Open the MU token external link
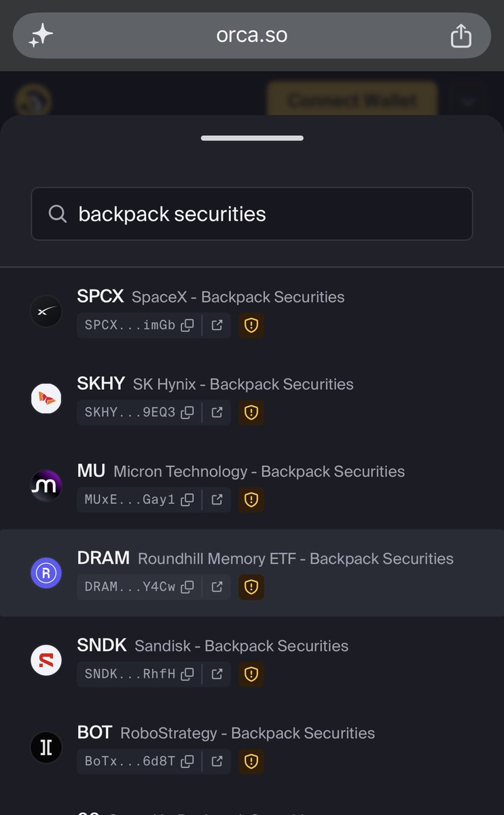504x815 pixels. point(217,500)
